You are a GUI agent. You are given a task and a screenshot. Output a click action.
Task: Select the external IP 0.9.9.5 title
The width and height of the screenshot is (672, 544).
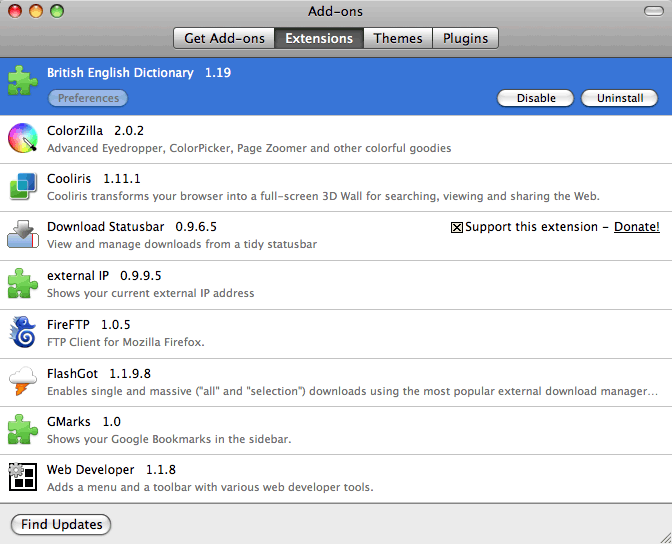[104, 276]
